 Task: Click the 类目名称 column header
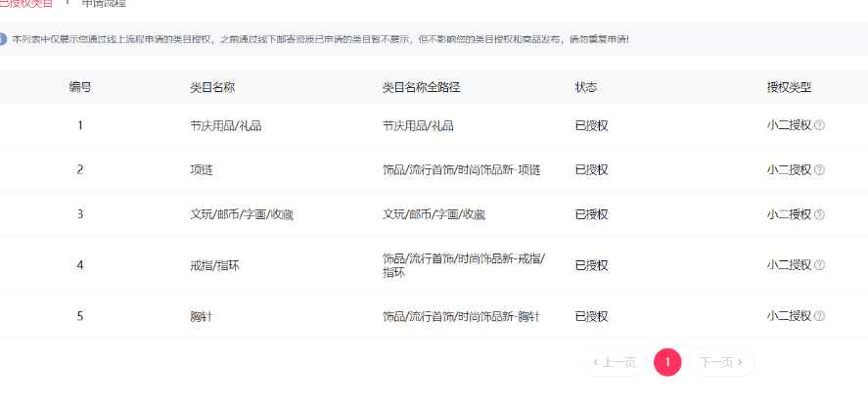tap(212, 87)
